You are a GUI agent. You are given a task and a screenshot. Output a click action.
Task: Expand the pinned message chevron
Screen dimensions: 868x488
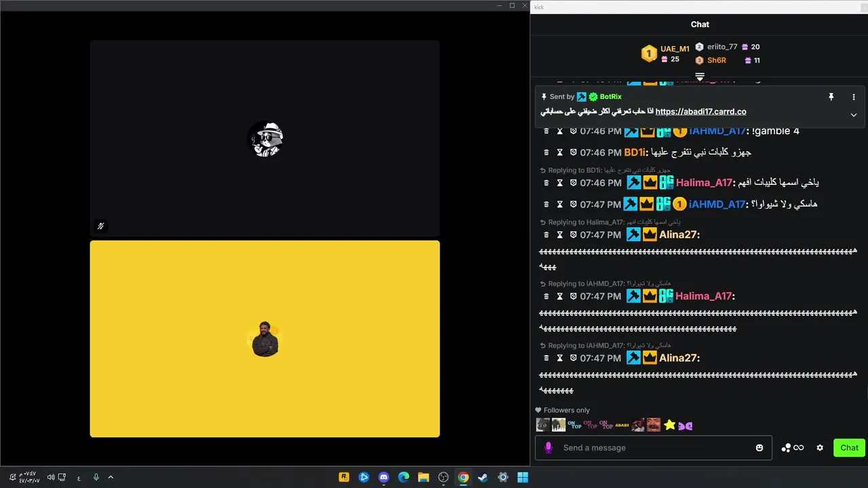[854, 115]
